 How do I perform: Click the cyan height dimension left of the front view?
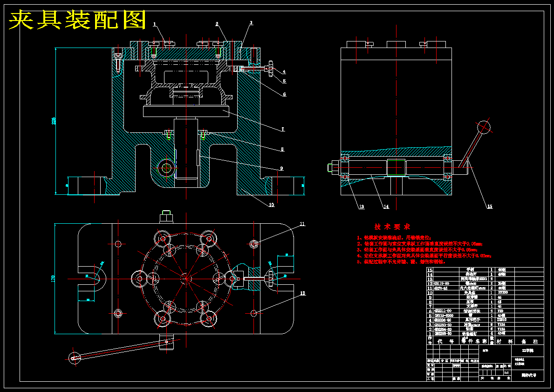pos(54,121)
